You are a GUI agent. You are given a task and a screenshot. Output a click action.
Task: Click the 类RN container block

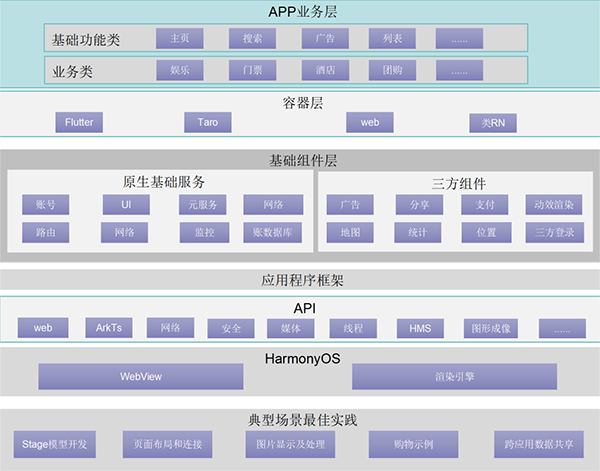493,123
